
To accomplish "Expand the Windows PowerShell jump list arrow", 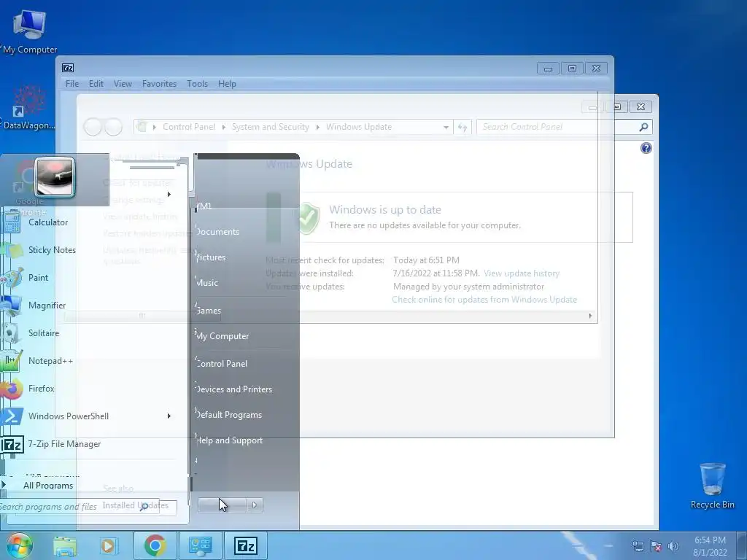I will (x=169, y=416).
